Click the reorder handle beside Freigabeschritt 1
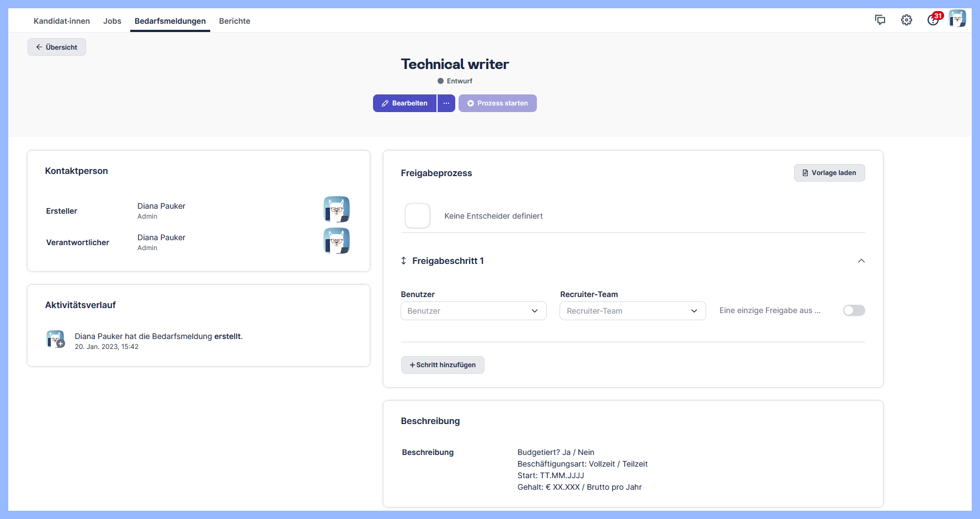 pyautogui.click(x=403, y=261)
